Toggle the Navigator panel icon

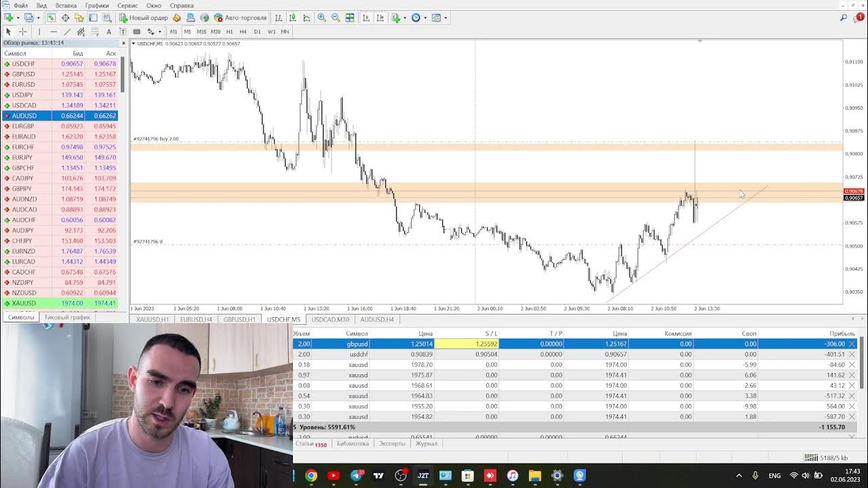tap(79, 18)
